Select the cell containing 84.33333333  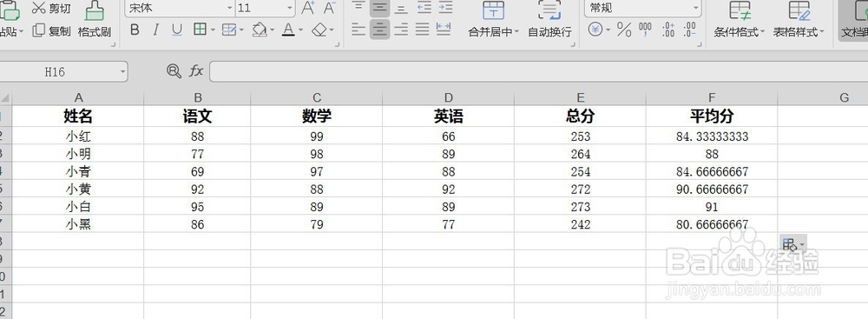click(x=712, y=136)
